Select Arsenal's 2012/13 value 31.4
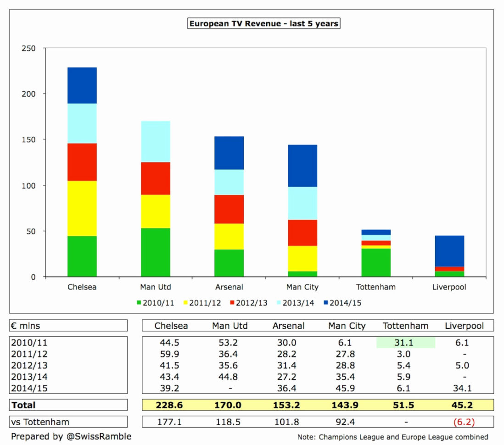The width and height of the screenshot is (504, 445). point(287,365)
